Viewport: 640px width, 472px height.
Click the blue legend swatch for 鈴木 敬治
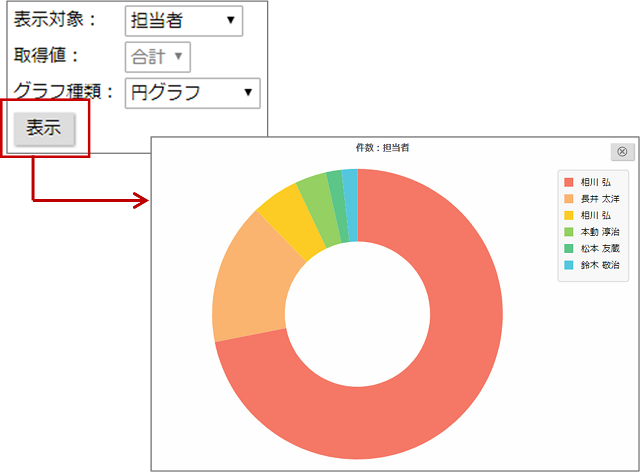[x=569, y=265]
